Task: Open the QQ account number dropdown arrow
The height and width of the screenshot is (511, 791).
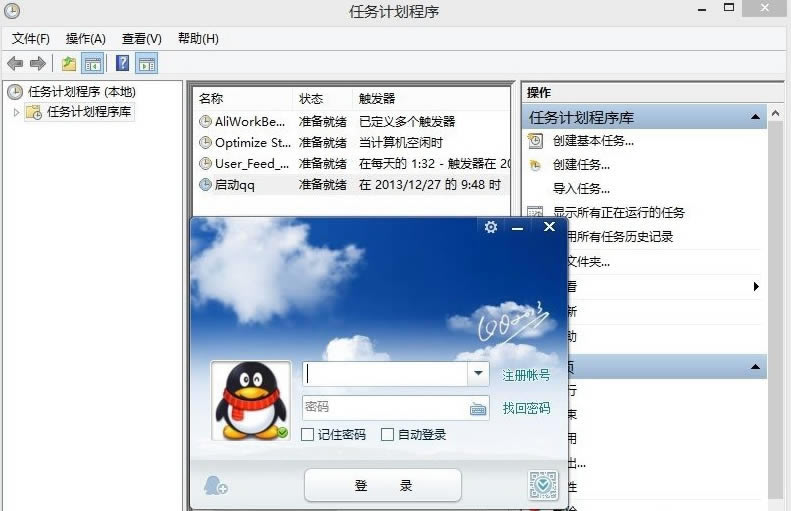Action: [477, 374]
